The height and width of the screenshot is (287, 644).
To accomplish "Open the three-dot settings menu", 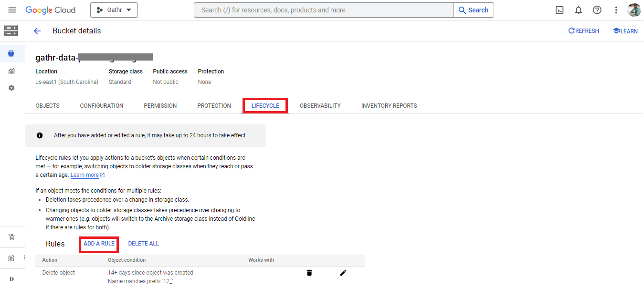I will (x=616, y=10).
